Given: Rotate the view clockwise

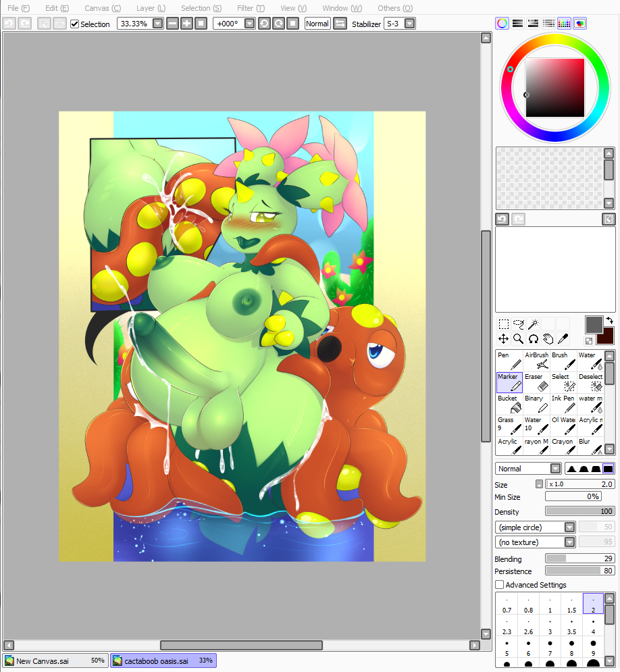Looking at the screenshot, I should pos(278,24).
